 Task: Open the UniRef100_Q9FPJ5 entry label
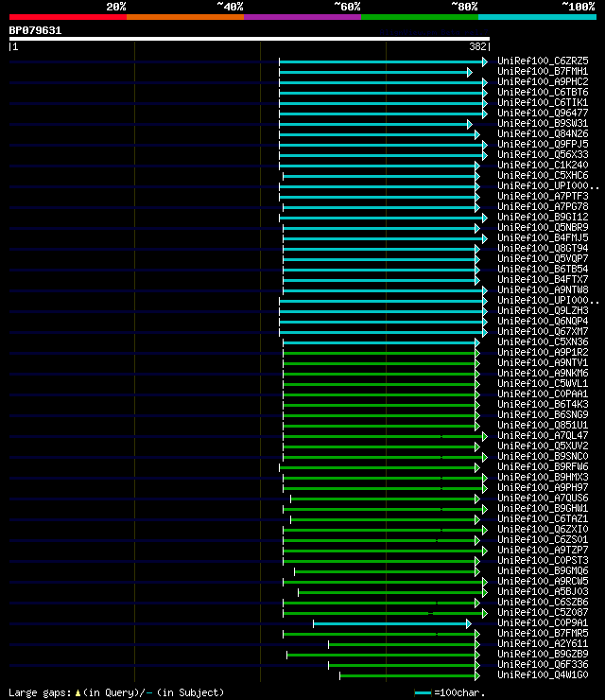pyautogui.click(x=543, y=144)
